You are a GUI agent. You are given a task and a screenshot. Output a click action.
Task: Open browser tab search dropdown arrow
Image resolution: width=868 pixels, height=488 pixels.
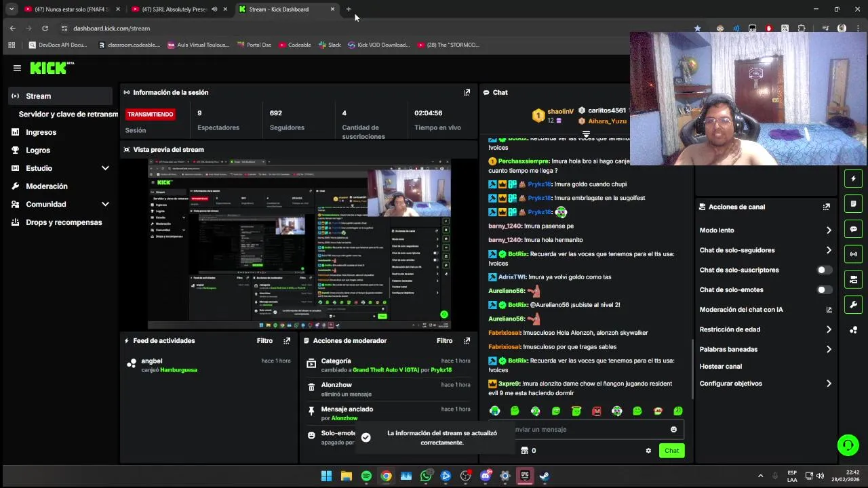pos(12,9)
